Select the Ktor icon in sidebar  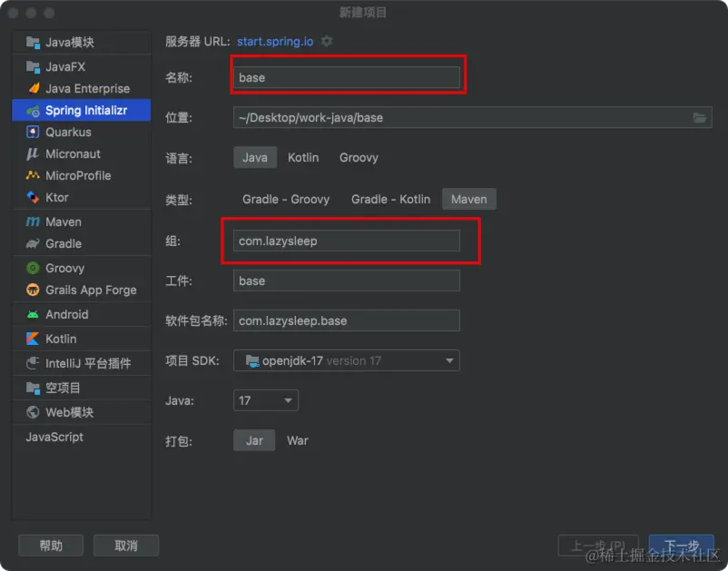33,197
